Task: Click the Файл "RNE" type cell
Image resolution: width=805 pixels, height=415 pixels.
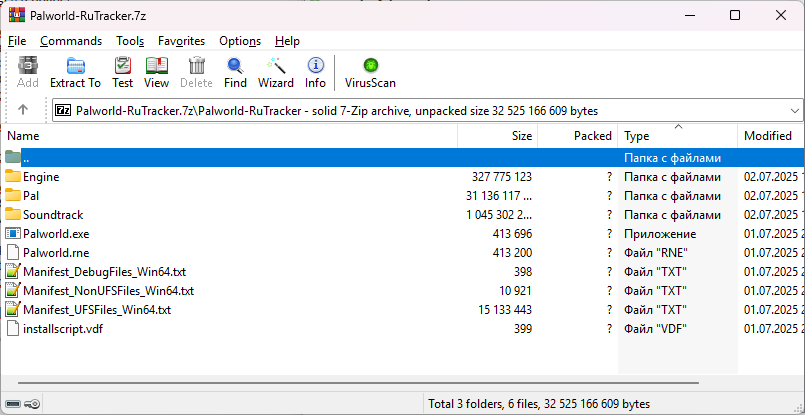Action: coord(656,253)
